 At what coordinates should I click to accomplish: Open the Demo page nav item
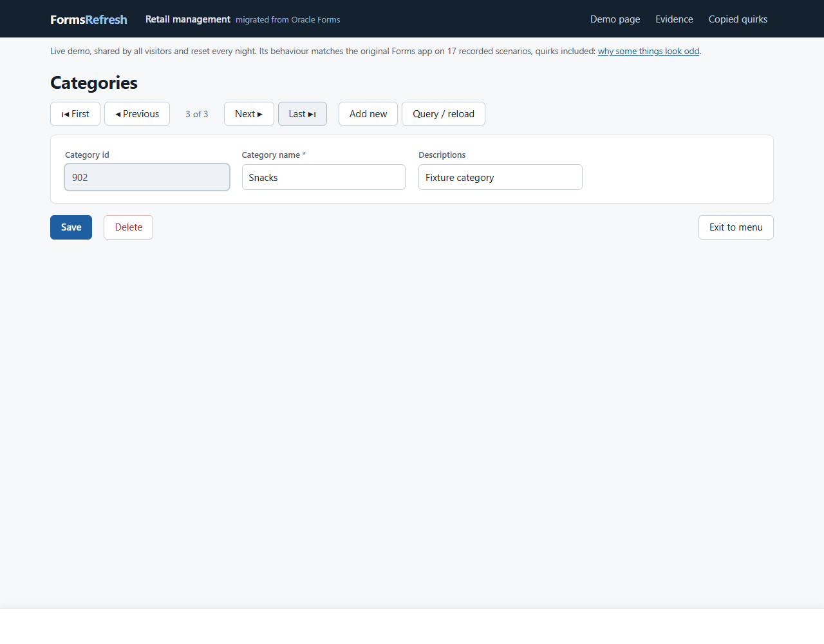(615, 19)
